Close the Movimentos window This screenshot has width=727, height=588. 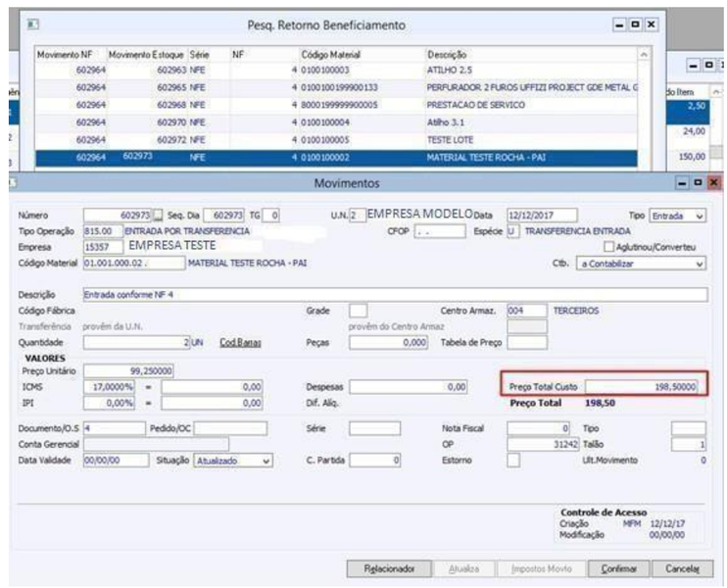714,183
